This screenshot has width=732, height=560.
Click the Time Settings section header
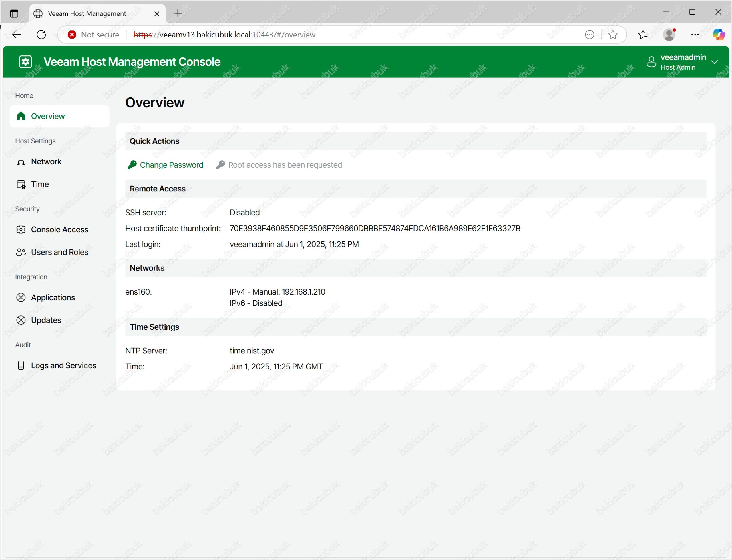pos(415,327)
